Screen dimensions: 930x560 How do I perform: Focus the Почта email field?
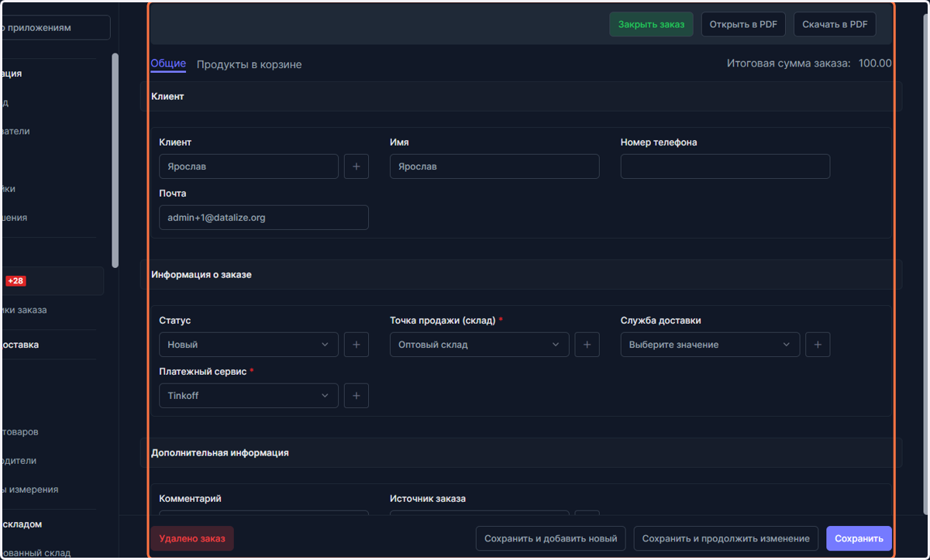263,218
